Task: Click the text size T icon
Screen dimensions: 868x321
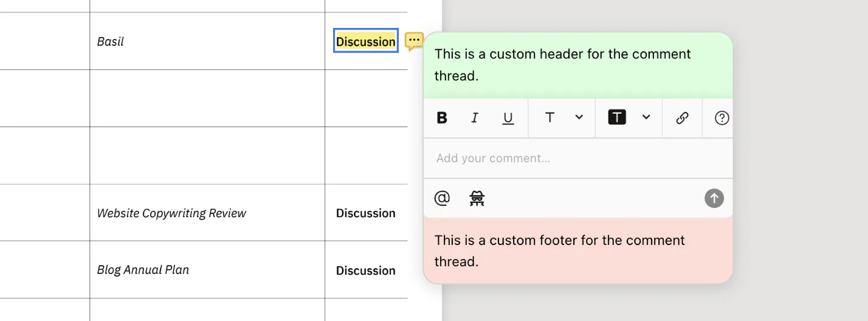Action: coord(549,118)
